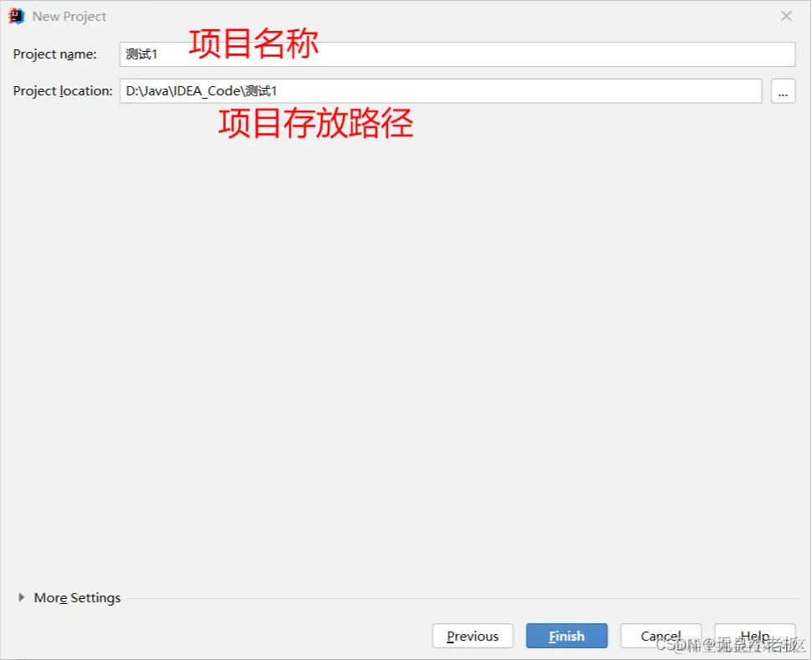The image size is (812, 660).
Task: Click the path D:\Java\IDEA_Code\测试1
Action: [x=202, y=90]
